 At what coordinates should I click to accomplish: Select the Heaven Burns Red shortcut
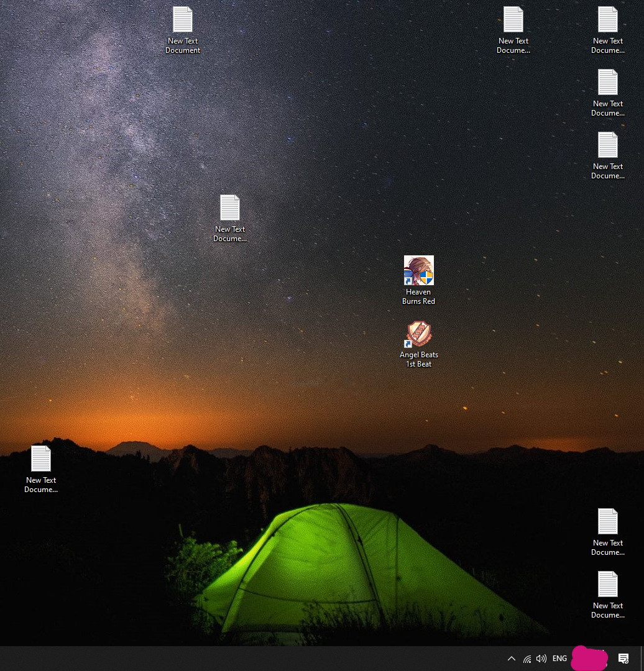coord(419,280)
